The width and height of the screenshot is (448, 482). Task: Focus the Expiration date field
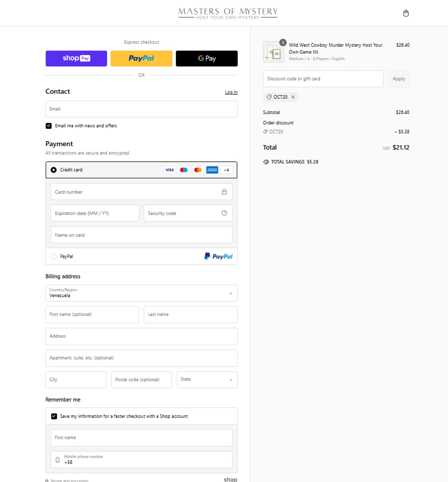pyautogui.click(x=95, y=213)
